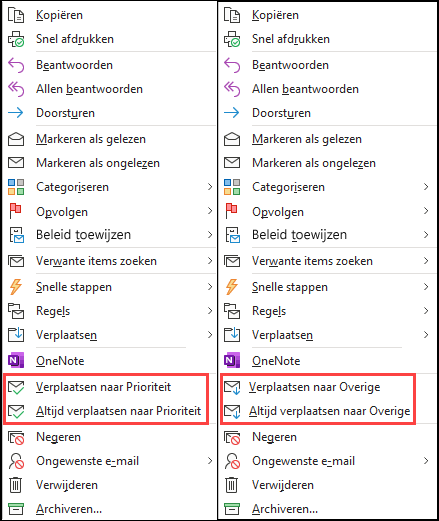439x521 pixels.
Task: Click the Altijd verplaatsen naar Overige envelope icon
Action: (x=232, y=412)
